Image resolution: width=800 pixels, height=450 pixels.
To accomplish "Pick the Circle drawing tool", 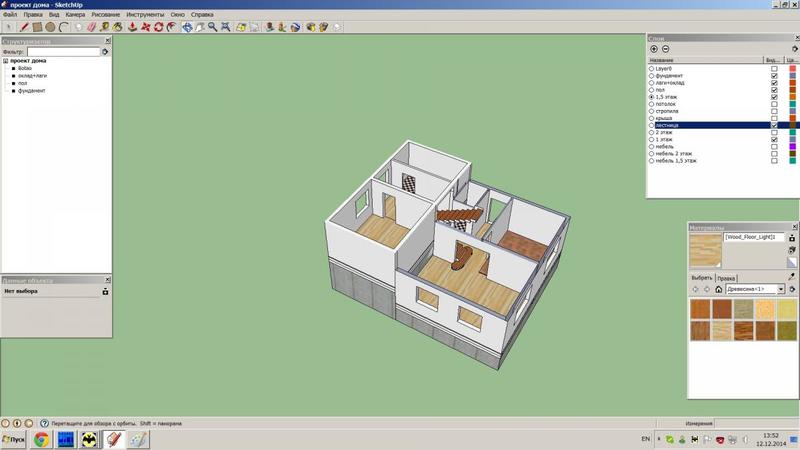I will (x=51, y=27).
